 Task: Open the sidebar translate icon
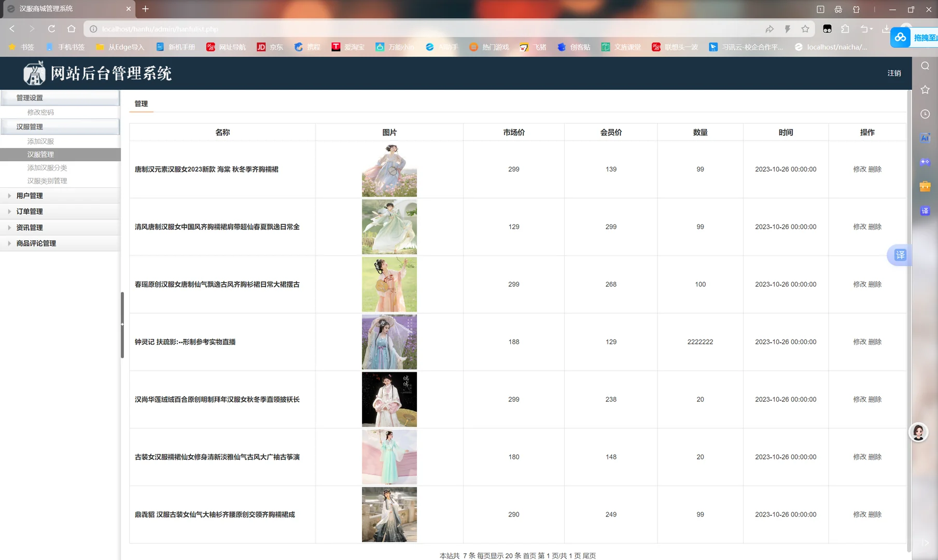pos(925,211)
